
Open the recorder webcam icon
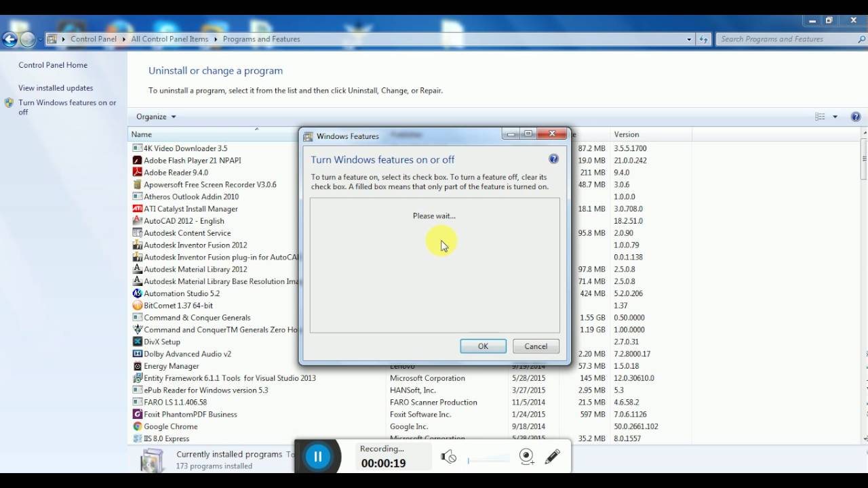click(526, 457)
